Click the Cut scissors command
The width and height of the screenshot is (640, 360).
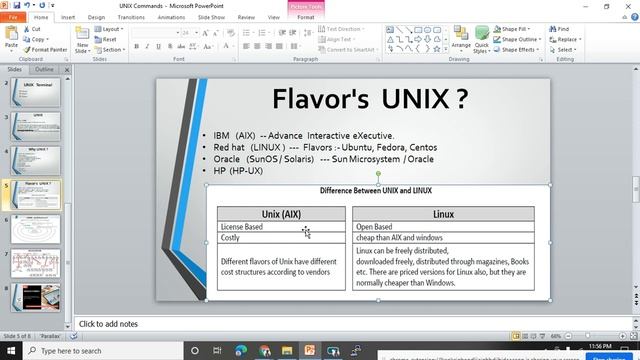[x=32, y=29]
